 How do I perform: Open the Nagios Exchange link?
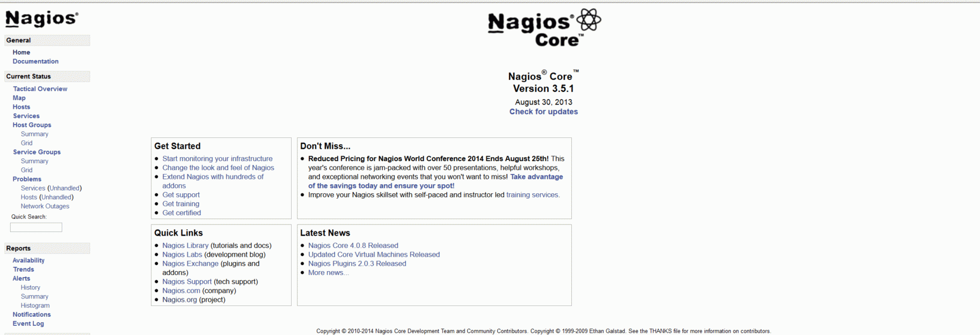191,264
